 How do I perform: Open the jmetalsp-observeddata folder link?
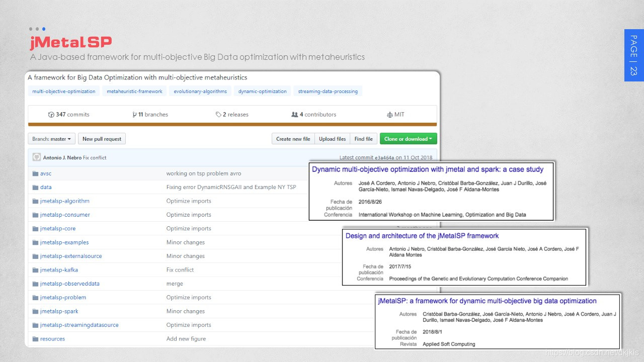70,284
